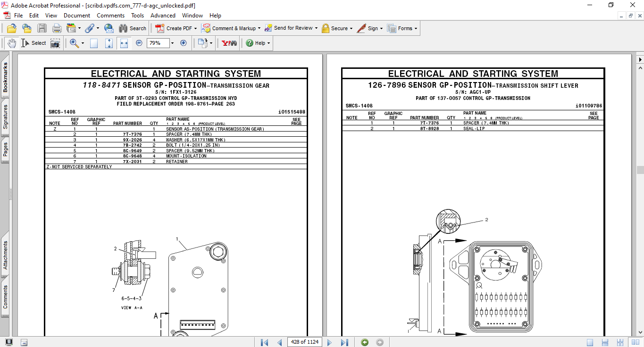The height and width of the screenshot is (347, 644).
Task: Click the binoculars Search button
Action: point(133,28)
